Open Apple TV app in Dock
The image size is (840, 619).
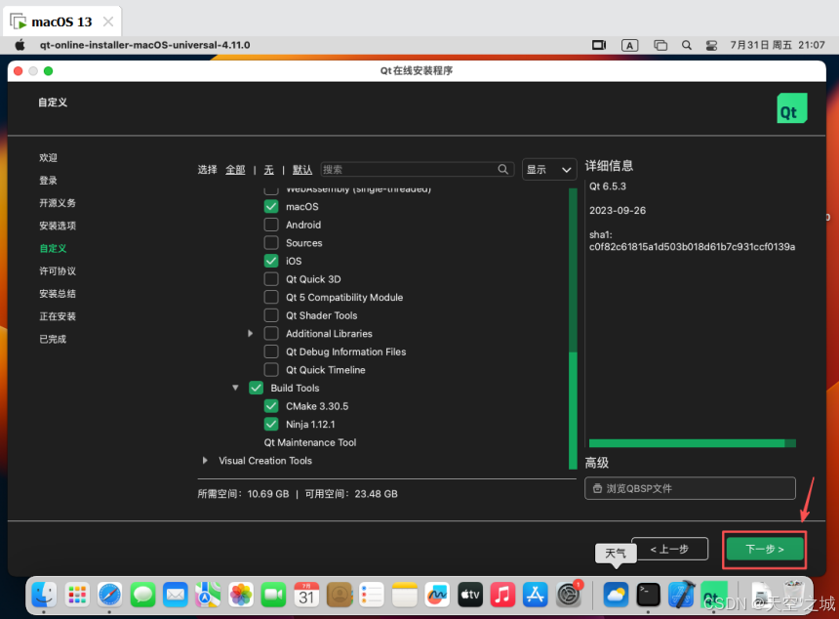(x=470, y=595)
